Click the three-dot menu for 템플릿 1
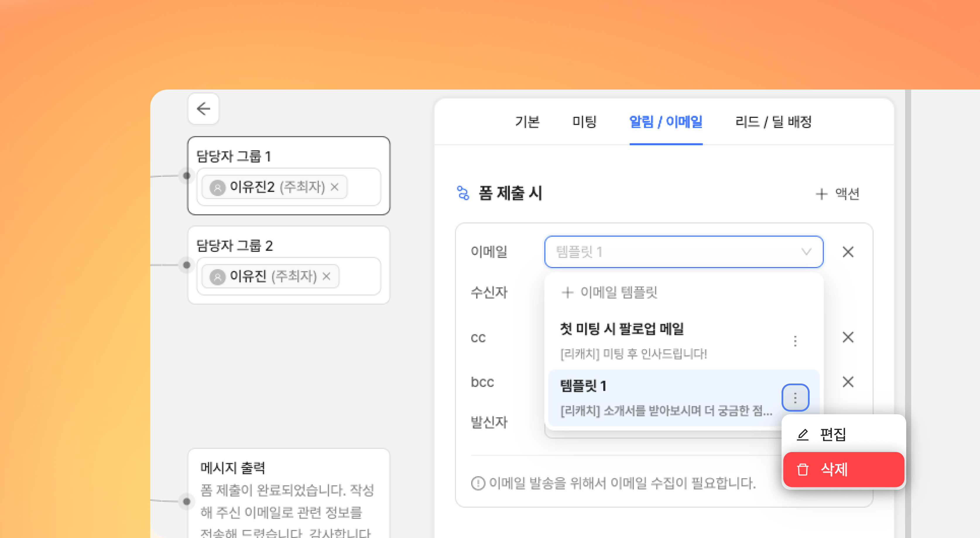 point(795,398)
